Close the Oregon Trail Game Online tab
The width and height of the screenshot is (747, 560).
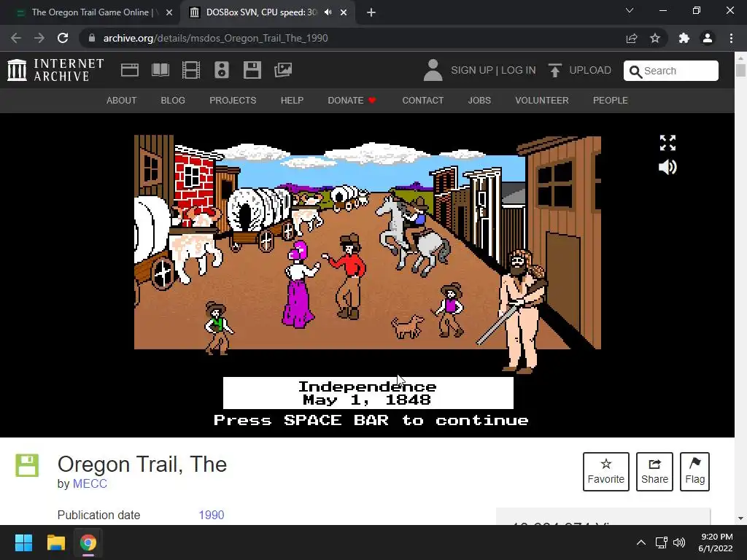click(x=169, y=13)
